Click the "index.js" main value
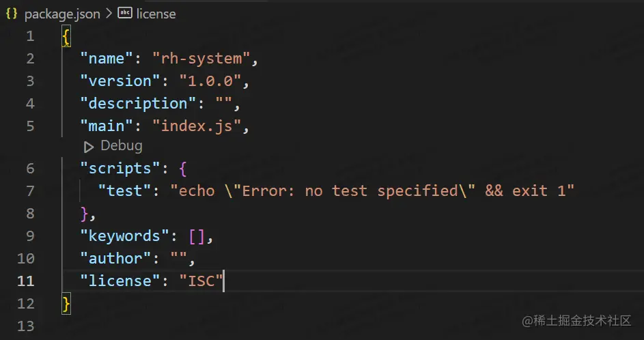The height and width of the screenshot is (340, 644). [197, 126]
